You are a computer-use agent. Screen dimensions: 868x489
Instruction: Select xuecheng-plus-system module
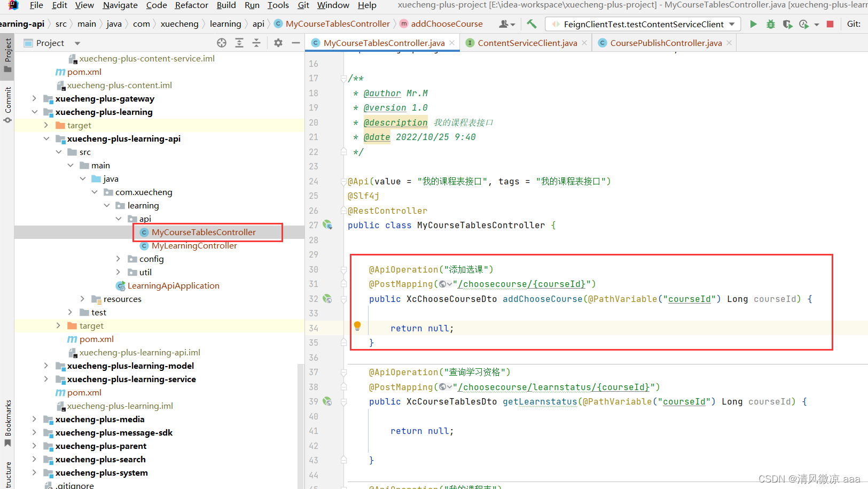pos(101,472)
